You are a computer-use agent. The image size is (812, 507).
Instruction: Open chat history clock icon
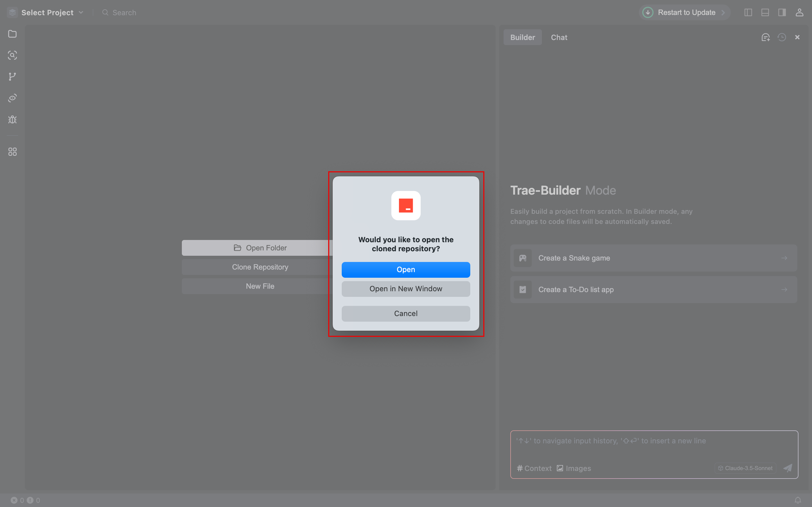782,37
